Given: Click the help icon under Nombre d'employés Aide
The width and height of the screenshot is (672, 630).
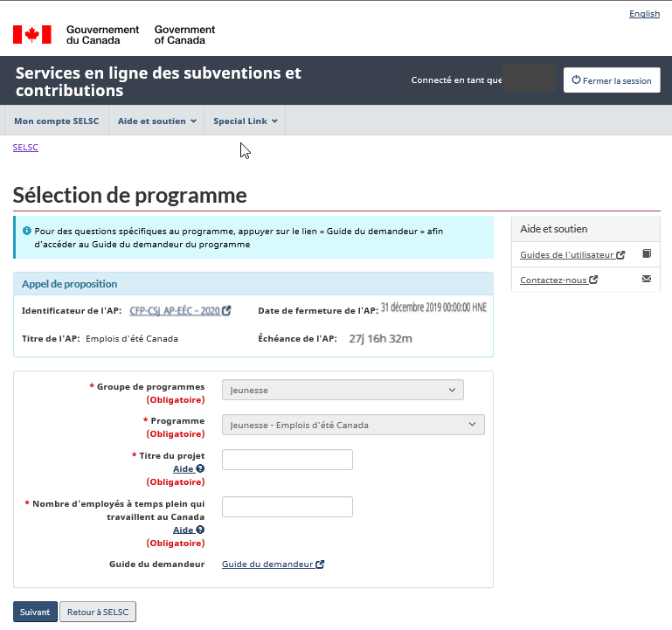Looking at the screenshot, I should point(200,530).
